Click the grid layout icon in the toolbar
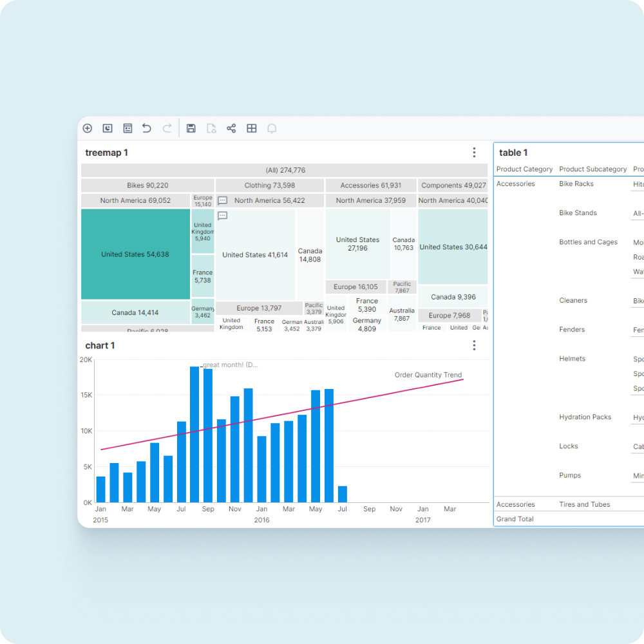The height and width of the screenshot is (644, 644). 252,128
